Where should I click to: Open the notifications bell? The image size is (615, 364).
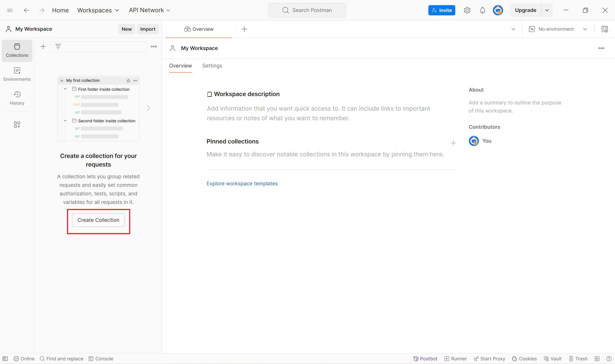(x=482, y=10)
